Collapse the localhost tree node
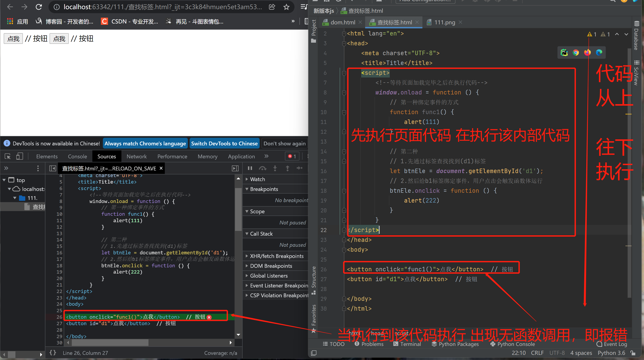Viewport: 644px width, 360px height. point(9,189)
